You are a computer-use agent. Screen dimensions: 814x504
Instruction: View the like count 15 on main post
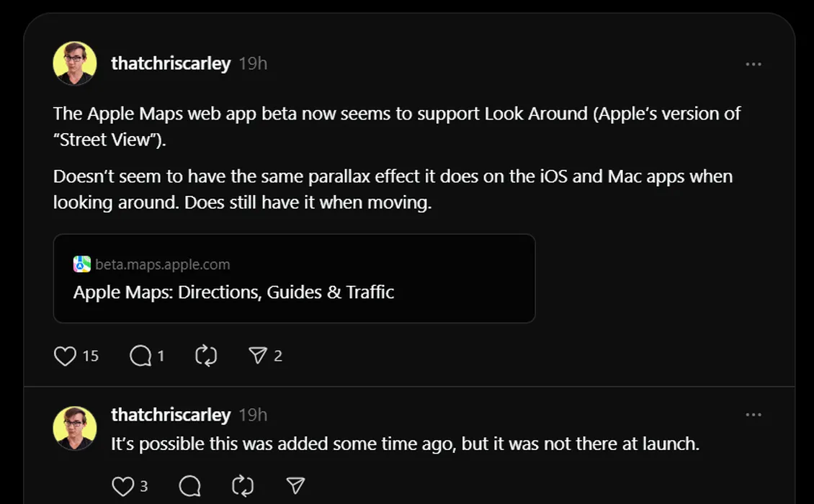coord(90,356)
